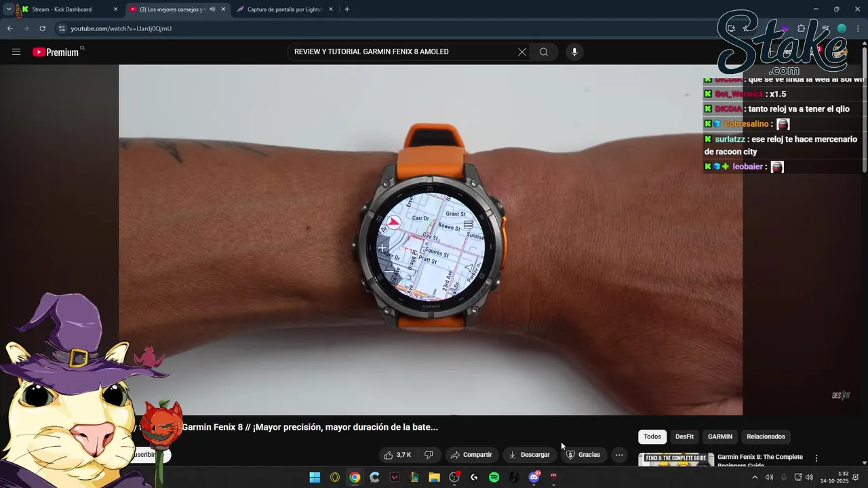
Task: Click Bot_Warwick username in chat overlay
Action: click(739, 94)
